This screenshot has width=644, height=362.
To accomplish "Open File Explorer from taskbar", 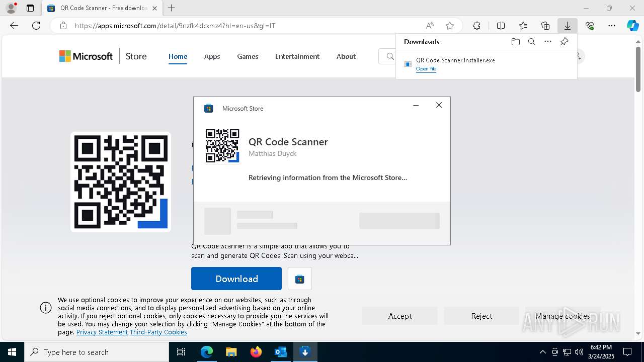I will [x=231, y=352].
